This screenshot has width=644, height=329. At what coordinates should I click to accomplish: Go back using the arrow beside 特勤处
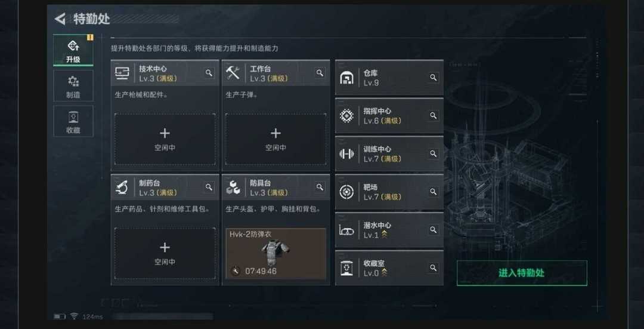point(60,19)
